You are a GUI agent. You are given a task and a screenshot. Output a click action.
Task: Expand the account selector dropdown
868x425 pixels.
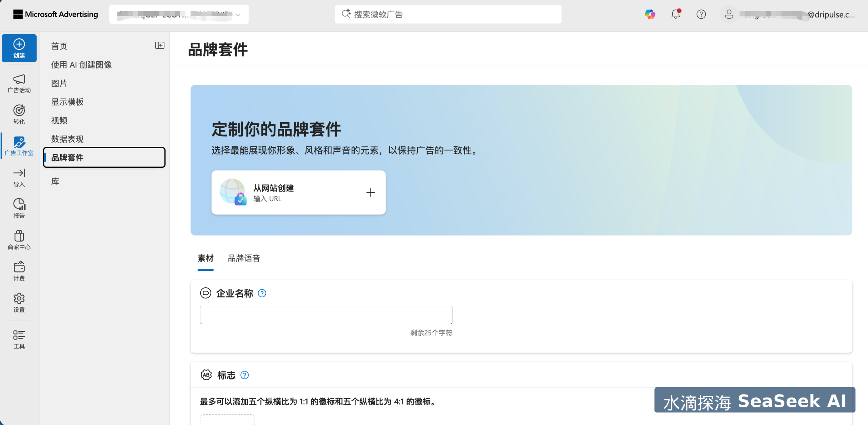pos(238,15)
